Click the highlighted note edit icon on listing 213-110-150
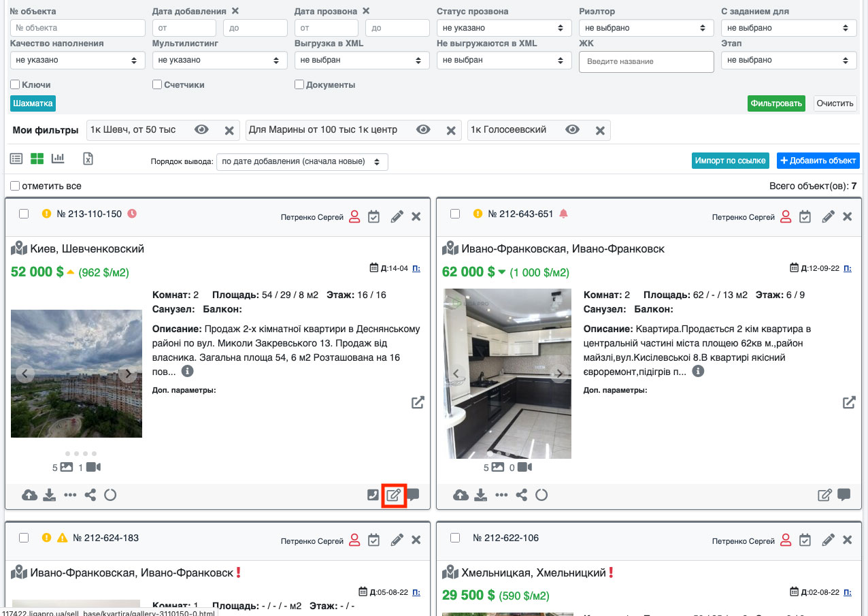 [x=394, y=495]
